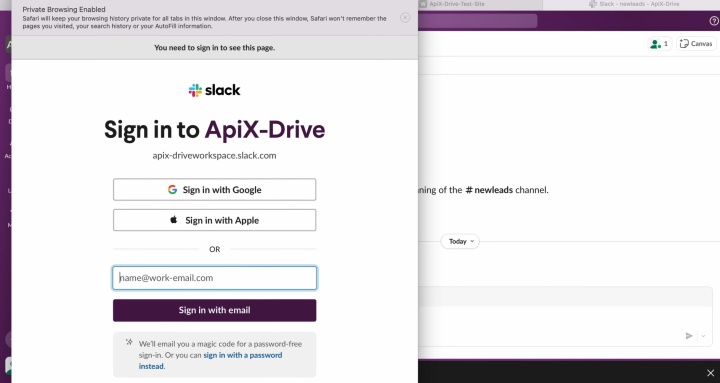View channel members count in Slack window
This screenshot has width=720, height=383.
point(659,44)
